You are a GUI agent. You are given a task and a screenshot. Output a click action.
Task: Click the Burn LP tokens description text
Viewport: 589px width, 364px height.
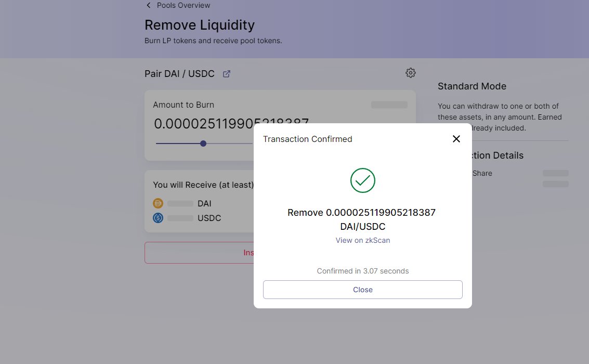click(x=213, y=41)
